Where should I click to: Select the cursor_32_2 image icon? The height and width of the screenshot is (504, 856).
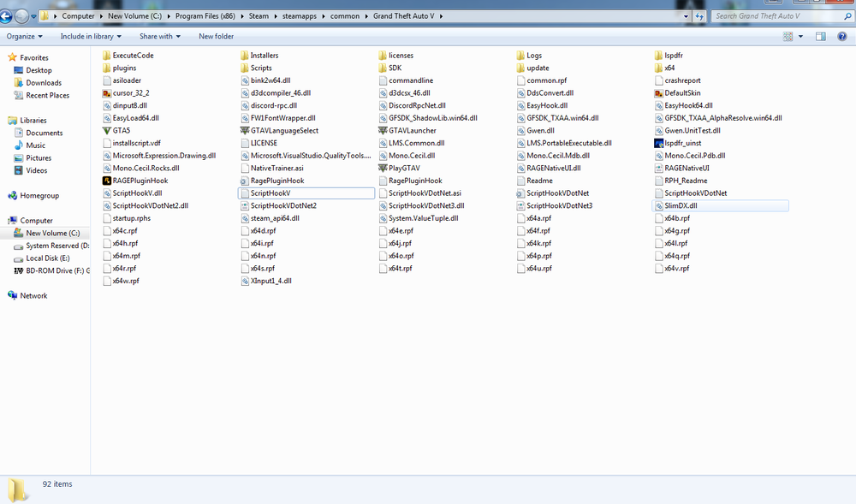(x=107, y=93)
